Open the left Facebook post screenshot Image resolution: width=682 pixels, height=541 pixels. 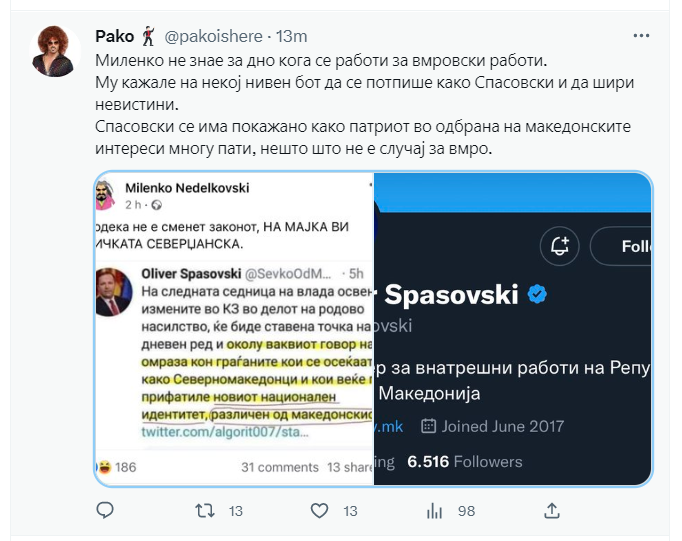coord(234,329)
